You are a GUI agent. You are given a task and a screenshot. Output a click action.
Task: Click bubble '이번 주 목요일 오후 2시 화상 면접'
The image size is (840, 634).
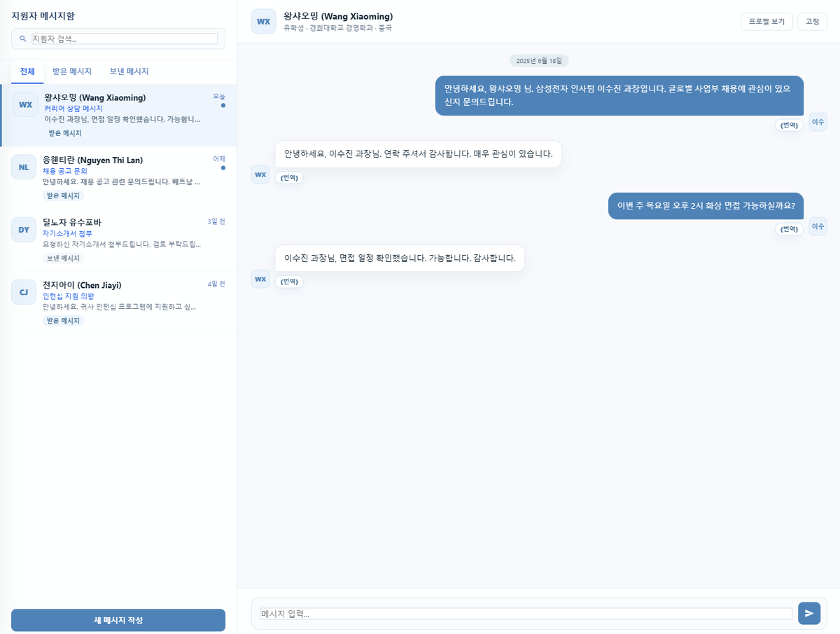[x=706, y=206]
